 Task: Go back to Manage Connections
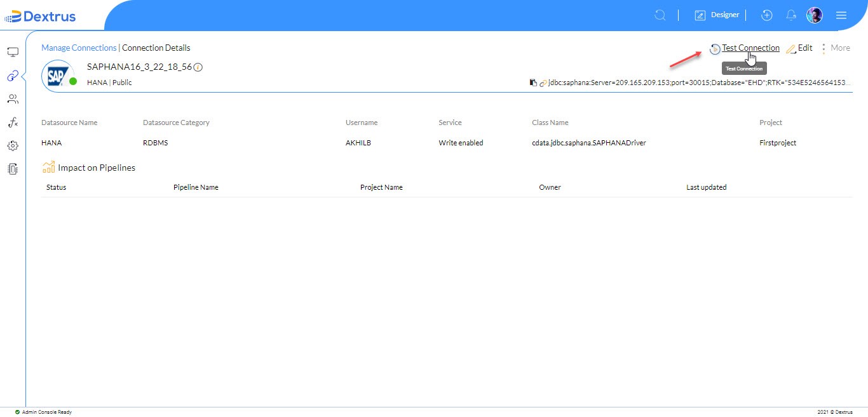(x=79, y=48)
